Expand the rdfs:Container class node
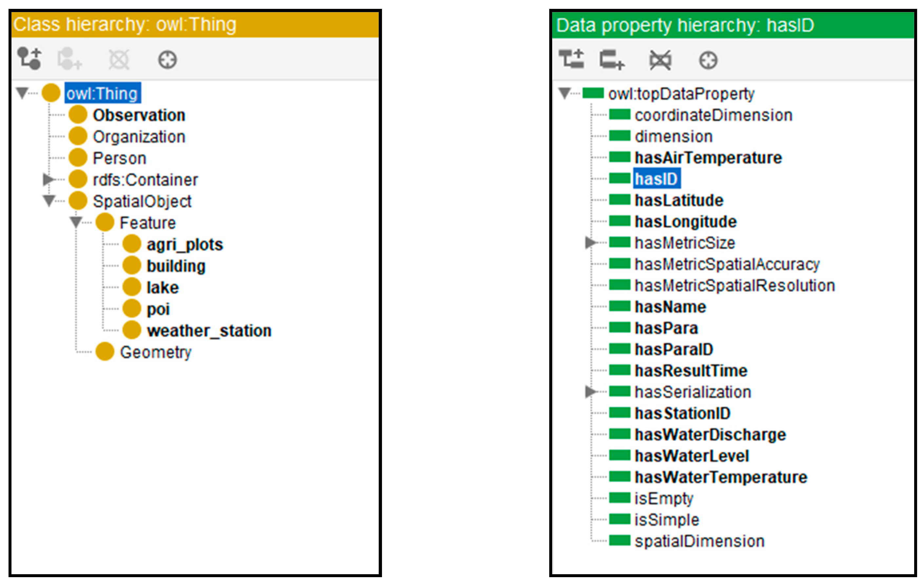Image resolution: width=924 pixels, height=587 pixels. click(x=48, y=179)
